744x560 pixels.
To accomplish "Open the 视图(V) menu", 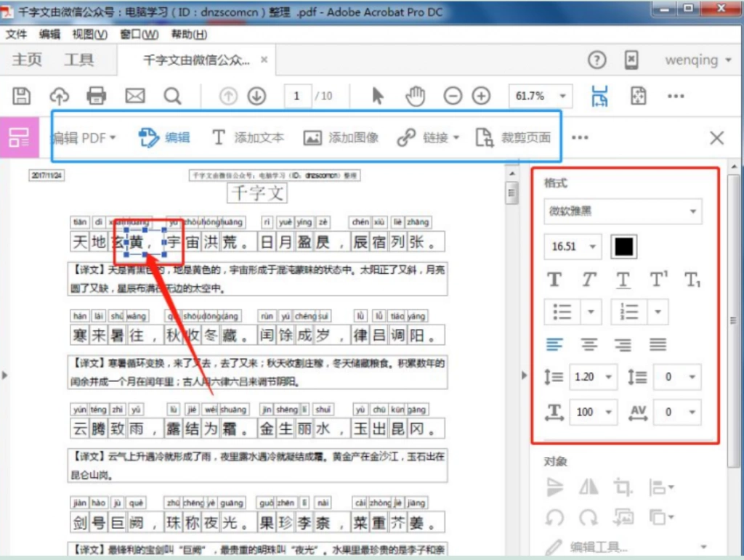I will tap(89, 35).
